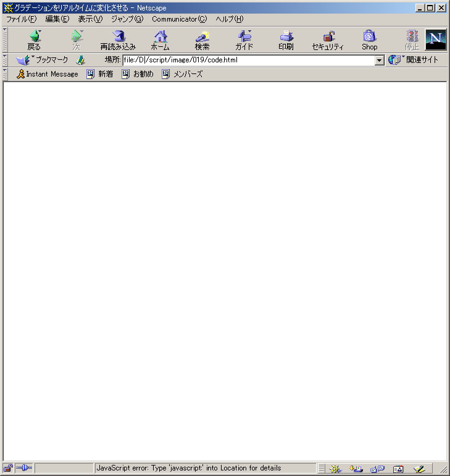Open the ヘルプ(H) menu

tap(230, 19)
